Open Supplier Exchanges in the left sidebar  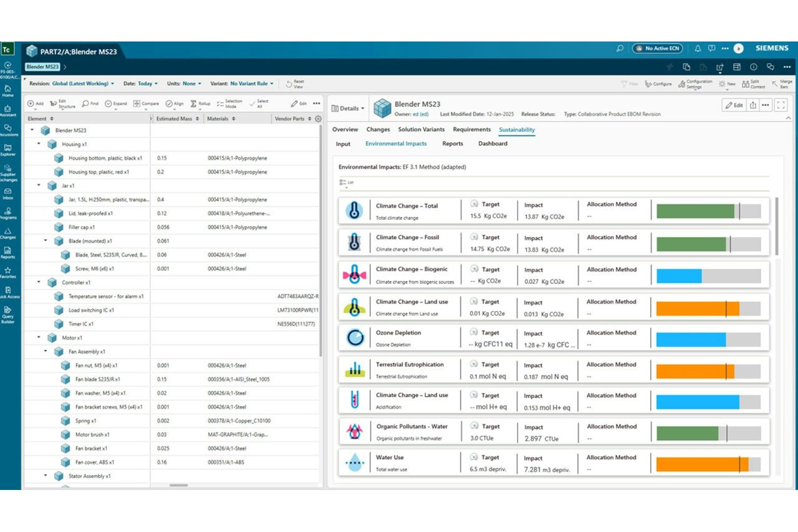tap(8, 173)
